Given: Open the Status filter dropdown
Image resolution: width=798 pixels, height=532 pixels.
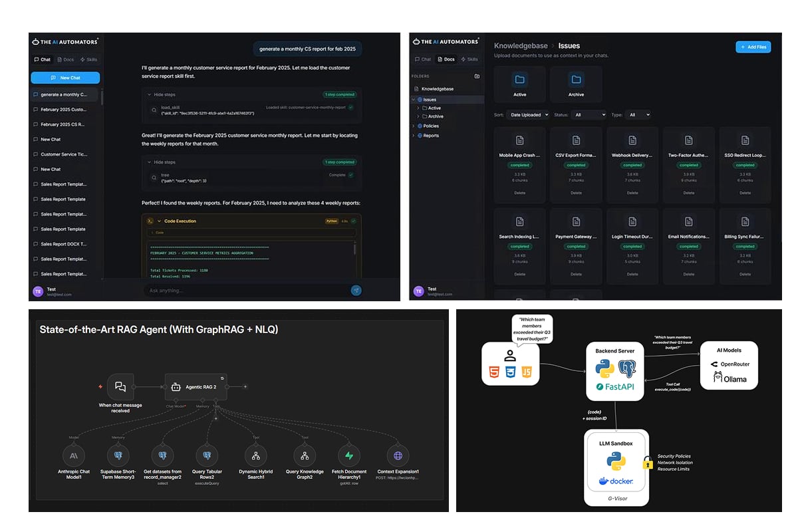Looking at the screenshot, I should coord(589,115).
